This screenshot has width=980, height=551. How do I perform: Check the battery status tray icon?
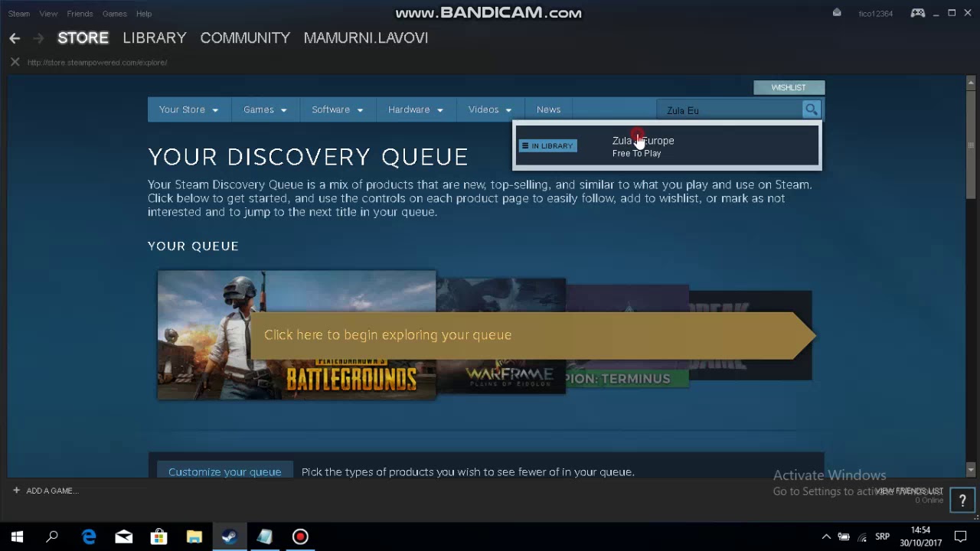point(844,536)
